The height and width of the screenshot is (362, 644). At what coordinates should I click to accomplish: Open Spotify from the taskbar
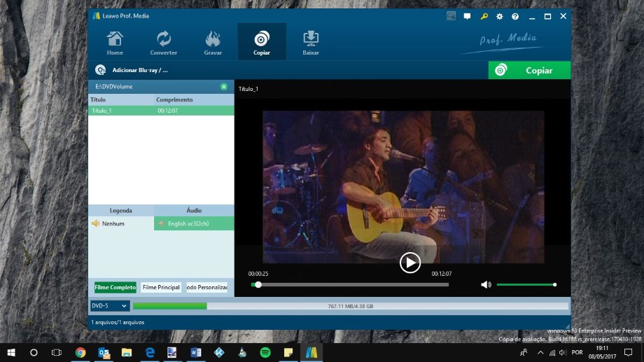265,352
